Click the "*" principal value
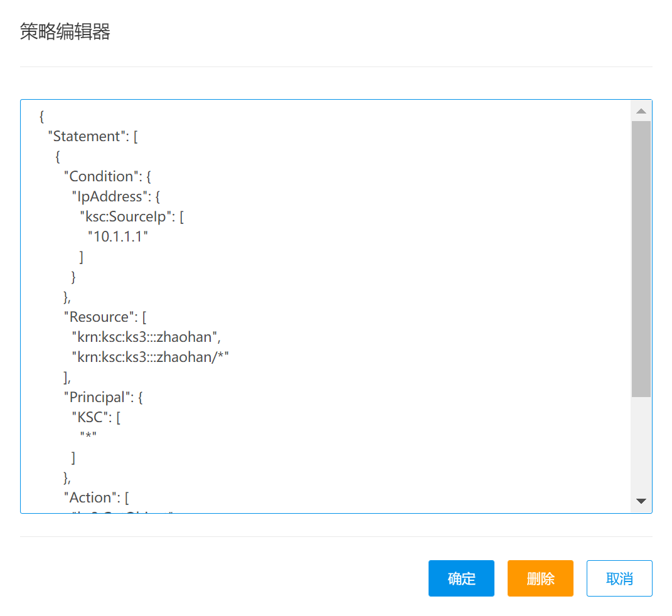The width and height of the screenshot is (672, 616). pyautogui.click(x=88, y=436)
